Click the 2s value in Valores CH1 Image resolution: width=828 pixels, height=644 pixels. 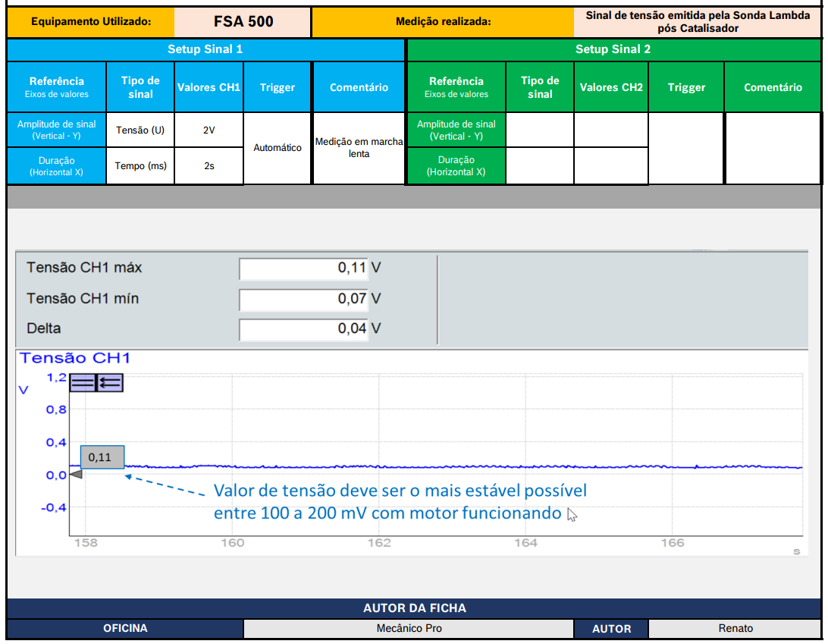[209, 166]
